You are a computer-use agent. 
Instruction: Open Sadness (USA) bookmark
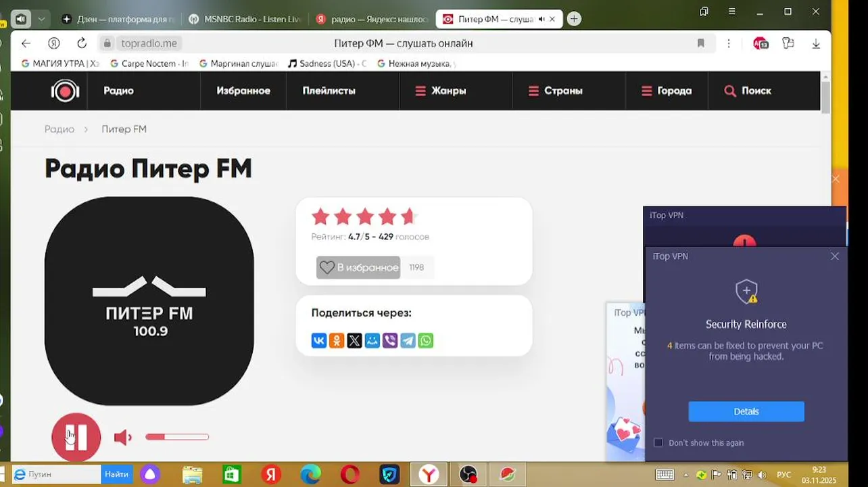[x=327, y=64]
